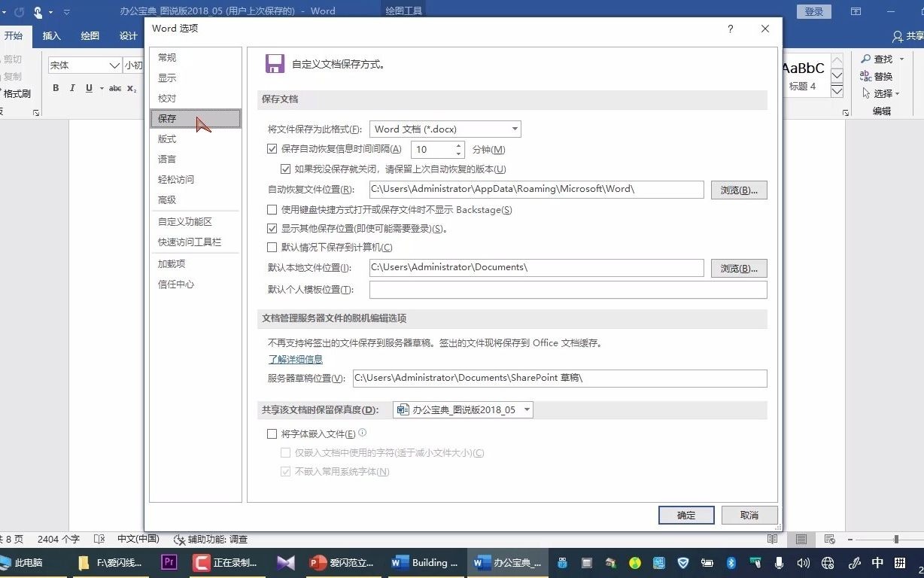Screen dimensions: 924x578
Task: Apply italic formatting
Action: coord(71,88)
